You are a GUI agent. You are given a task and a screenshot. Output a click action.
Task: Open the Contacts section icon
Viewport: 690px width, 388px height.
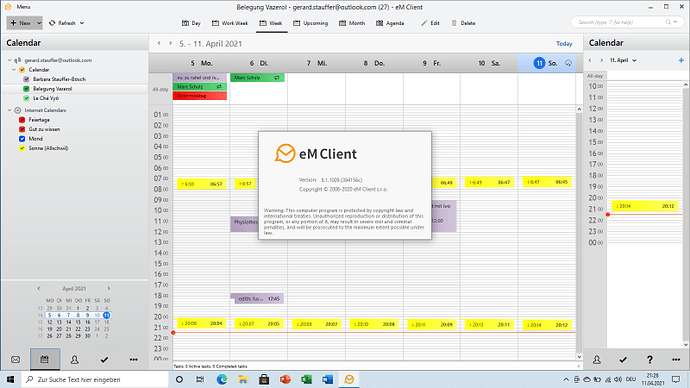(74, 360)
